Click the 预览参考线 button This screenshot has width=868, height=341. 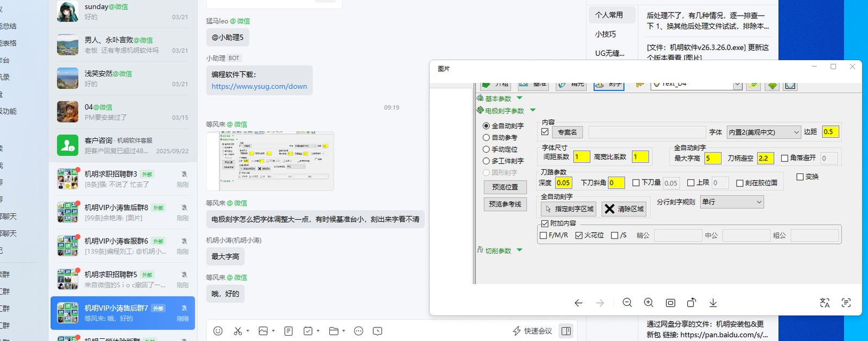[505, 204]
